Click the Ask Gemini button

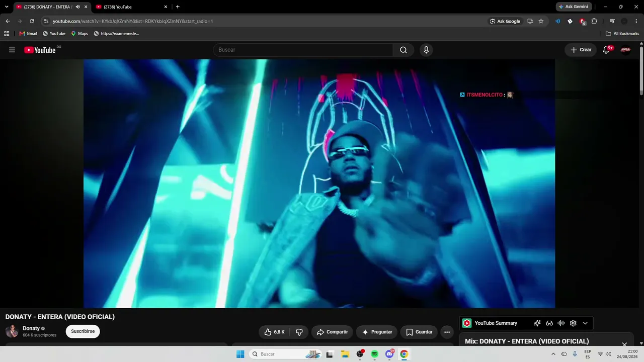(x=574, y=7)
